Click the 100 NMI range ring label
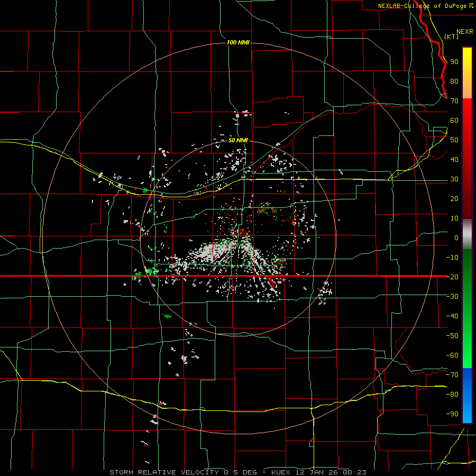476x476 pixels. point(238,42)
